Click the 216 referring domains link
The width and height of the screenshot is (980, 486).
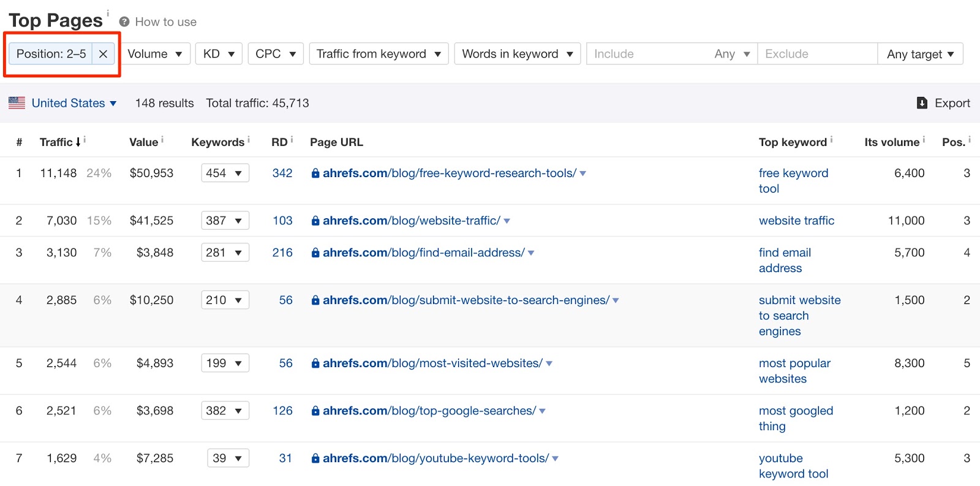282,252
